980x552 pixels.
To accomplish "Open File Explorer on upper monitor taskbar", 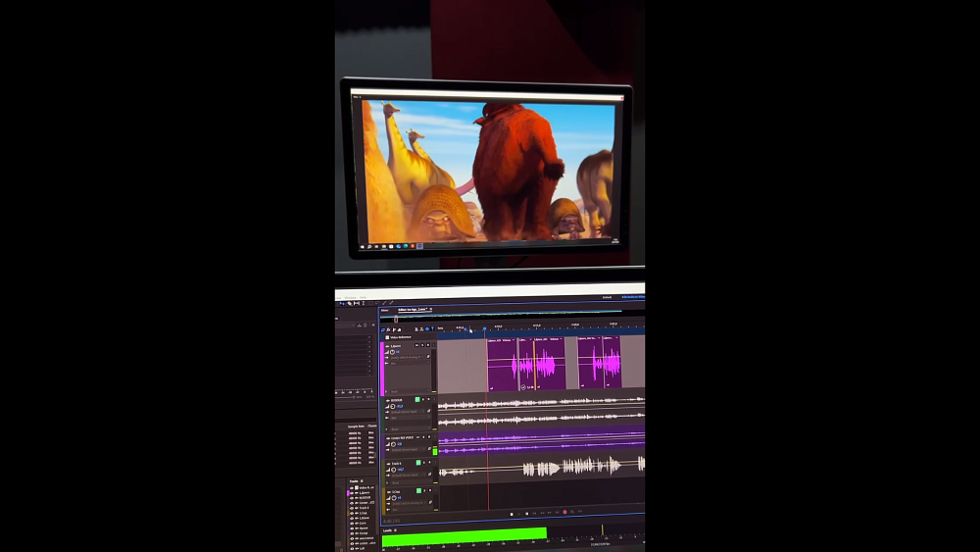I will [x=384, y=246].
